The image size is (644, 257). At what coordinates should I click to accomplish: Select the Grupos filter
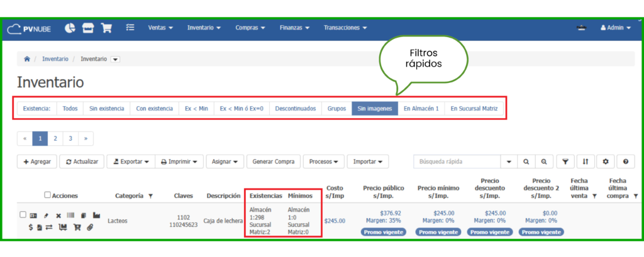[x=337, y=109]
